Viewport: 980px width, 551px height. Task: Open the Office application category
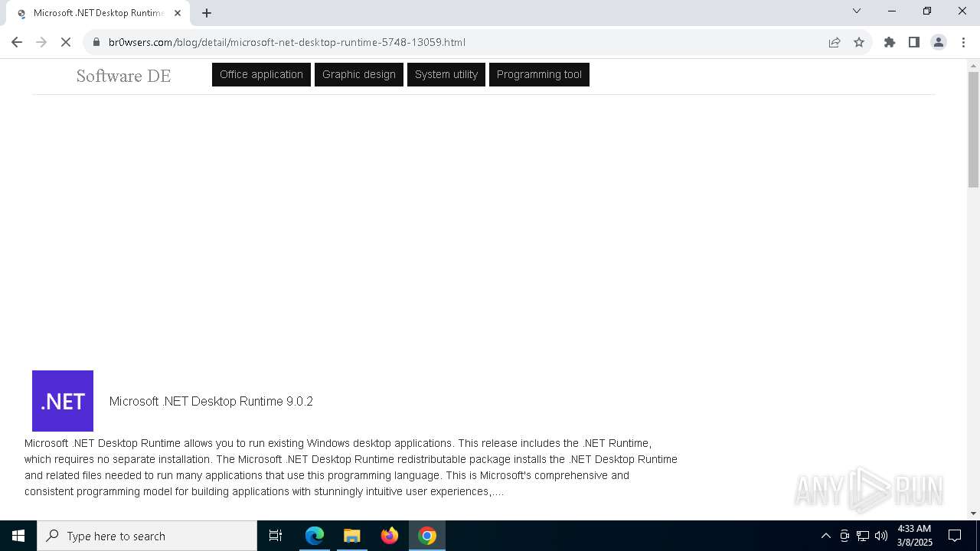click(x=261, y=74)
